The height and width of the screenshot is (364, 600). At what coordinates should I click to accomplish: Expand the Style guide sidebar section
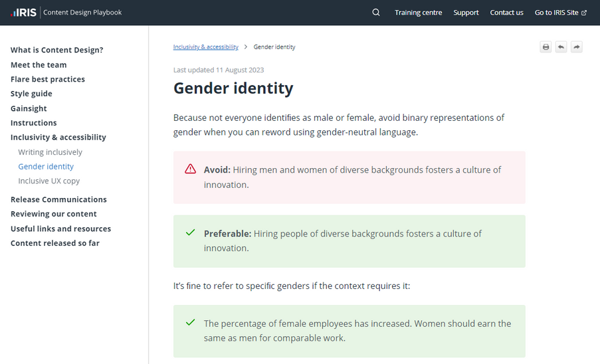click(31, 94)
